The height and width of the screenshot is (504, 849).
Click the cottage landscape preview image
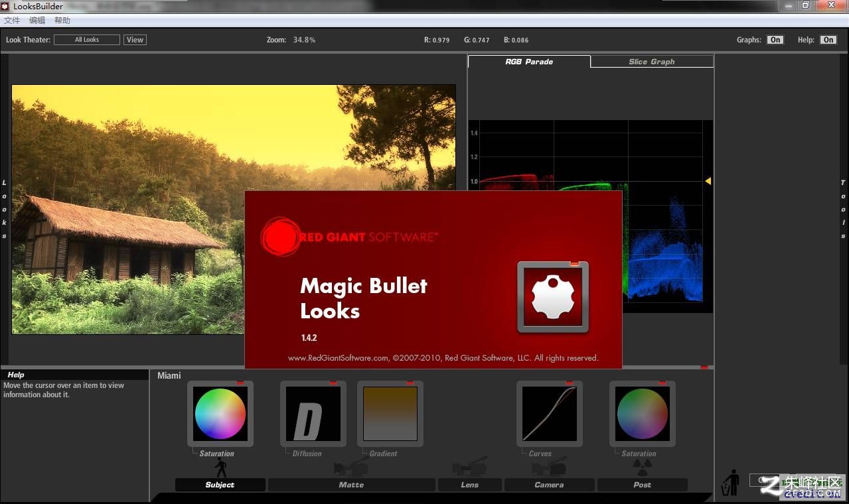coord(234,210)
